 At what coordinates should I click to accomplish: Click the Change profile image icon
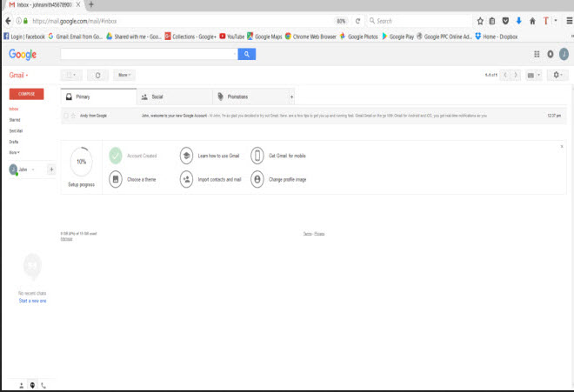tap(257, 178)
